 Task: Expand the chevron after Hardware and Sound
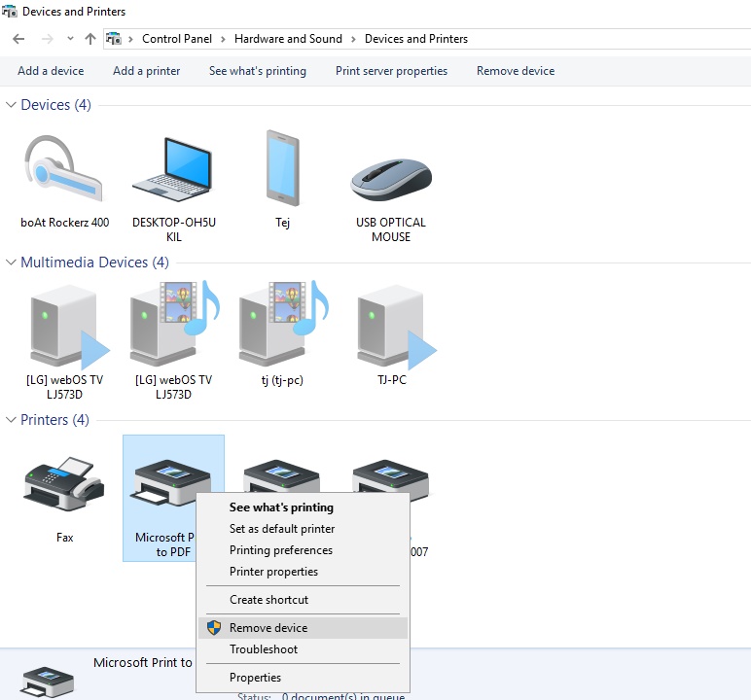coord(353,39)
